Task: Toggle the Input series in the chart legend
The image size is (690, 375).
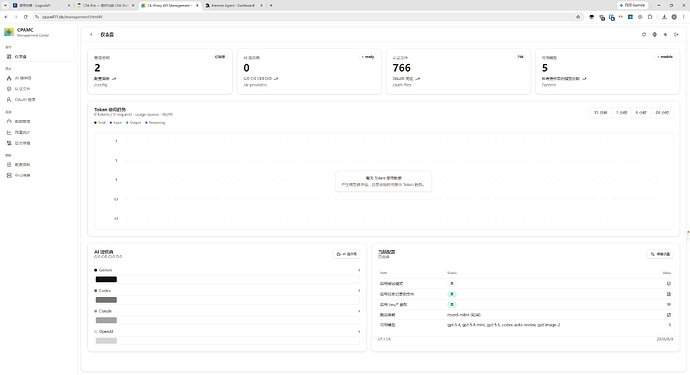Action: [116, 123]
